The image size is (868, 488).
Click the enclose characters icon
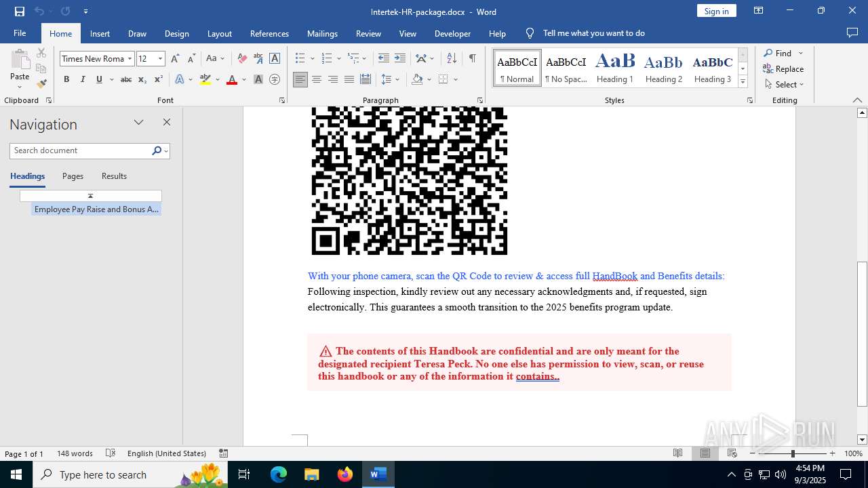(275, 80)
